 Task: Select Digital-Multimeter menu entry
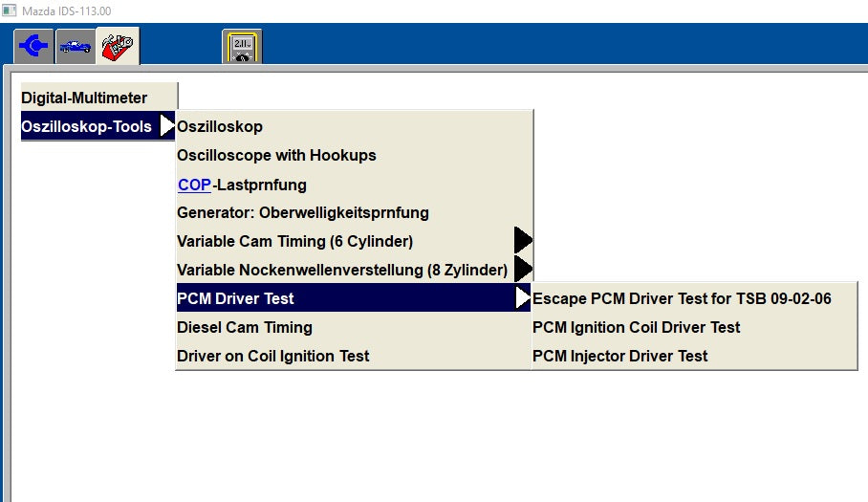85,98
